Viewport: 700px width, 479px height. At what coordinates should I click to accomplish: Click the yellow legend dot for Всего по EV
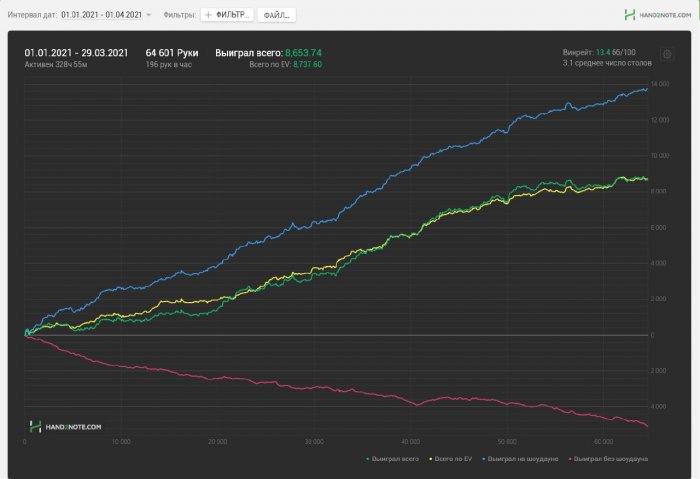point(431,459)
